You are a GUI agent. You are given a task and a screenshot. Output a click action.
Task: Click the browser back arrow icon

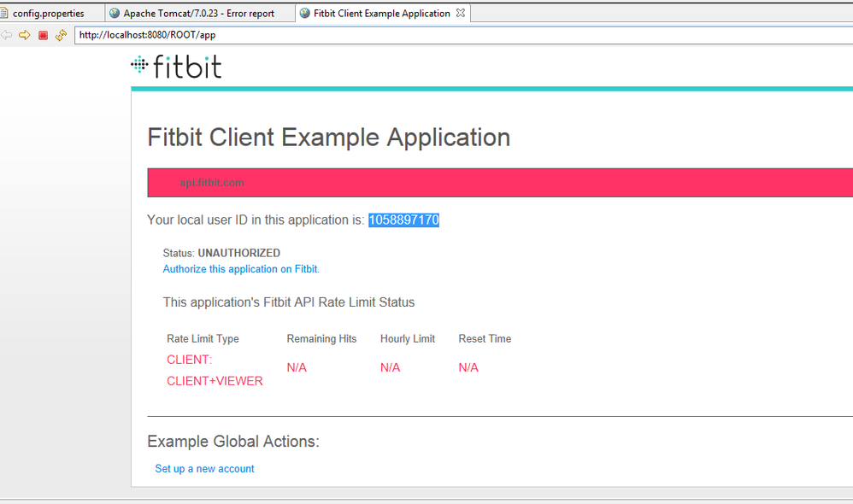[x=7, y=35]
